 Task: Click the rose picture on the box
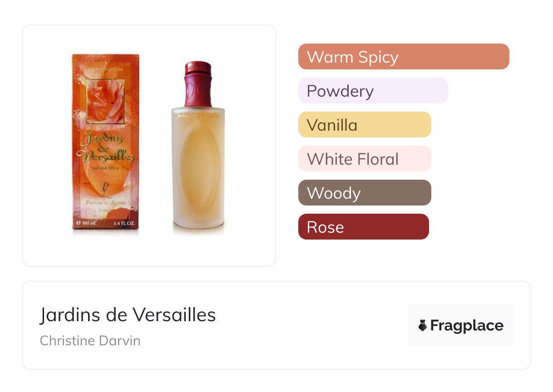105,101
